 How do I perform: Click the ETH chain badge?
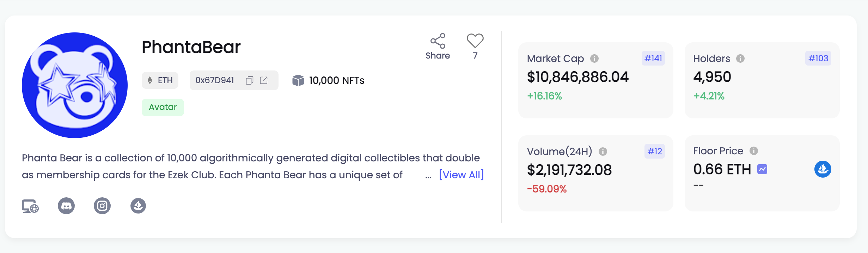[160, 80]
